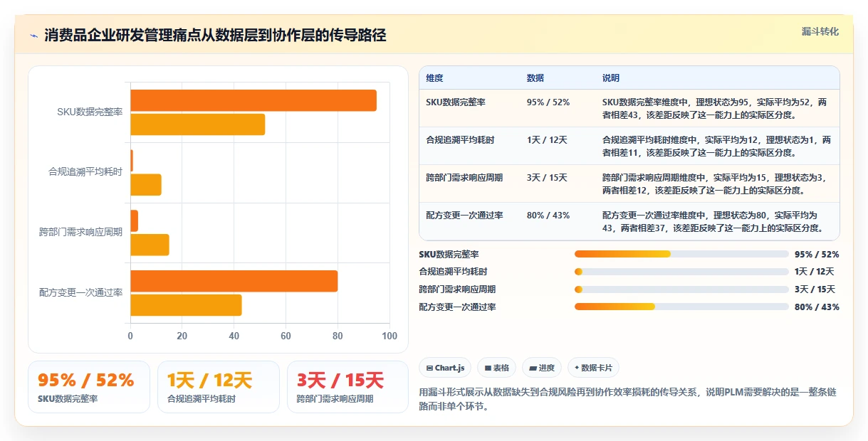Click the progress value 95% / 52%
Viewport: 868px width, 441px height.
817,255
